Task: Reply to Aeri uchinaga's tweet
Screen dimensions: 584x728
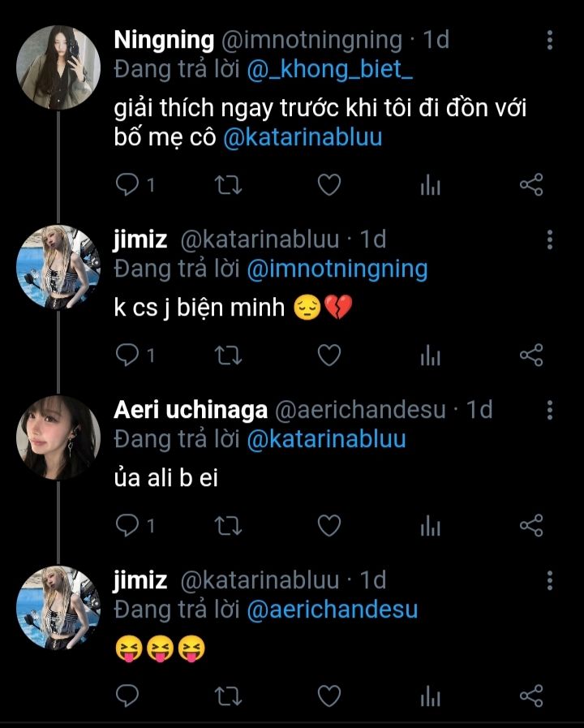Action: (128, 526)
